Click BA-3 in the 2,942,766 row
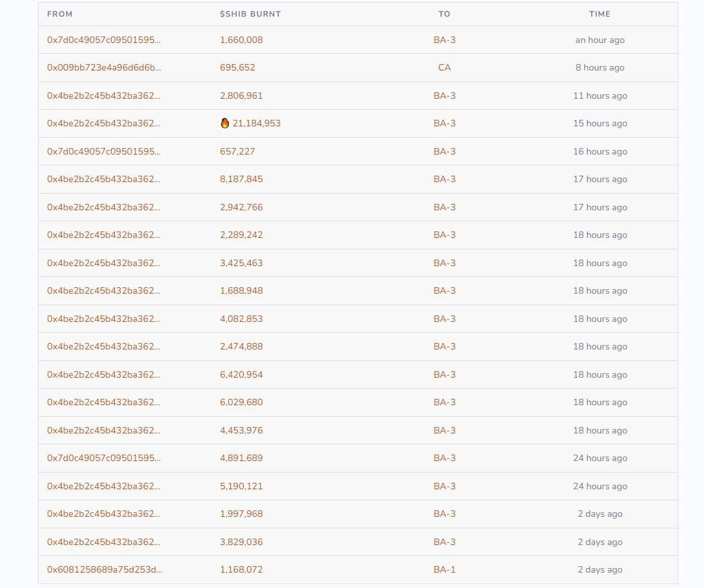This screenshot has height=588, width=704. pos(444,207)
